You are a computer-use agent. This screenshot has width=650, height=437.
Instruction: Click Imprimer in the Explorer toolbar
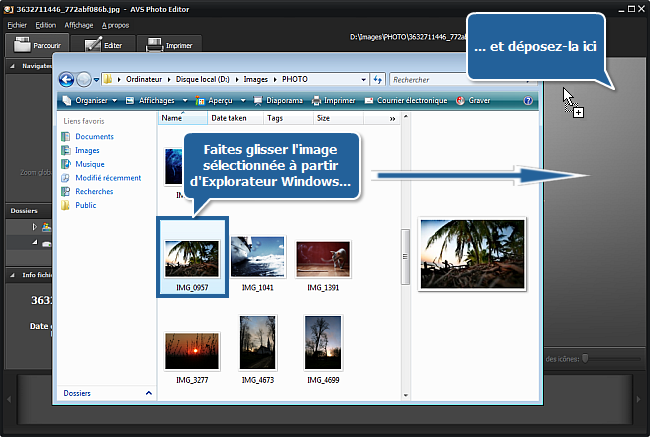click(334, 100)
